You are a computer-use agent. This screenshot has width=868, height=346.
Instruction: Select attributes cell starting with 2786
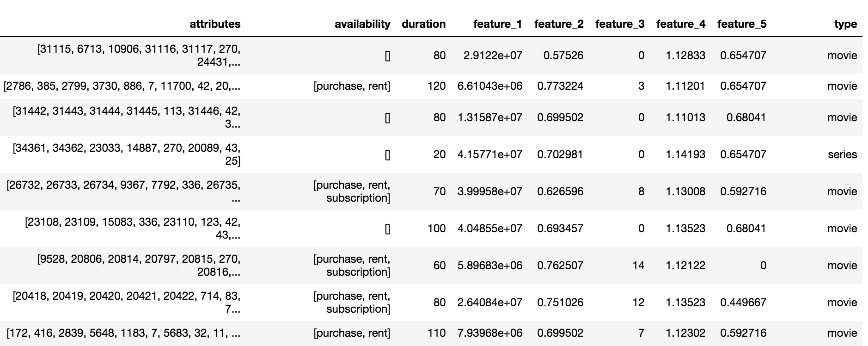[x=122, y=86]
